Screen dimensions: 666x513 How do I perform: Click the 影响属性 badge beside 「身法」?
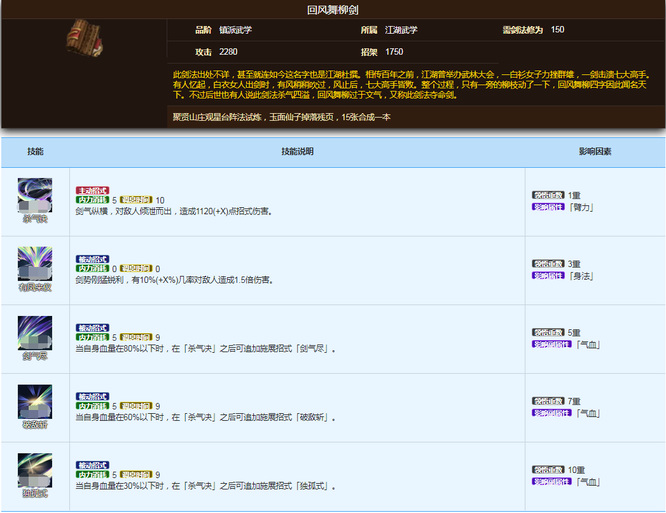coord(548,275)
